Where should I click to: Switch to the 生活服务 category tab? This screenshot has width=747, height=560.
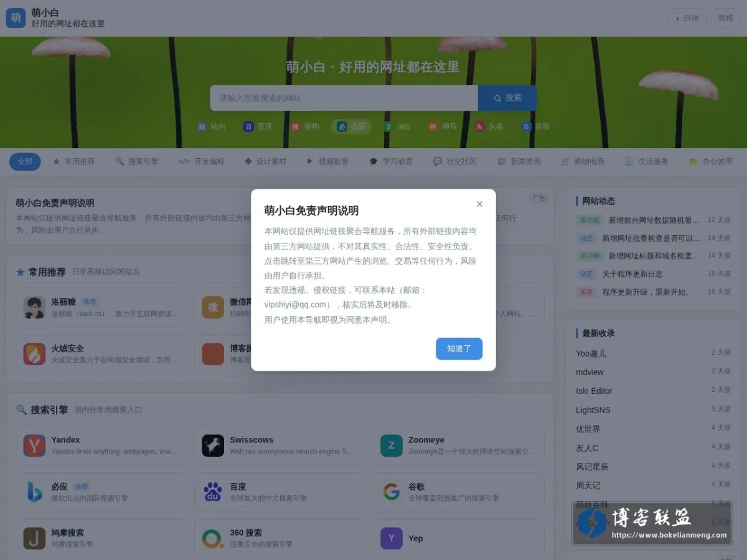coord(647,161)
